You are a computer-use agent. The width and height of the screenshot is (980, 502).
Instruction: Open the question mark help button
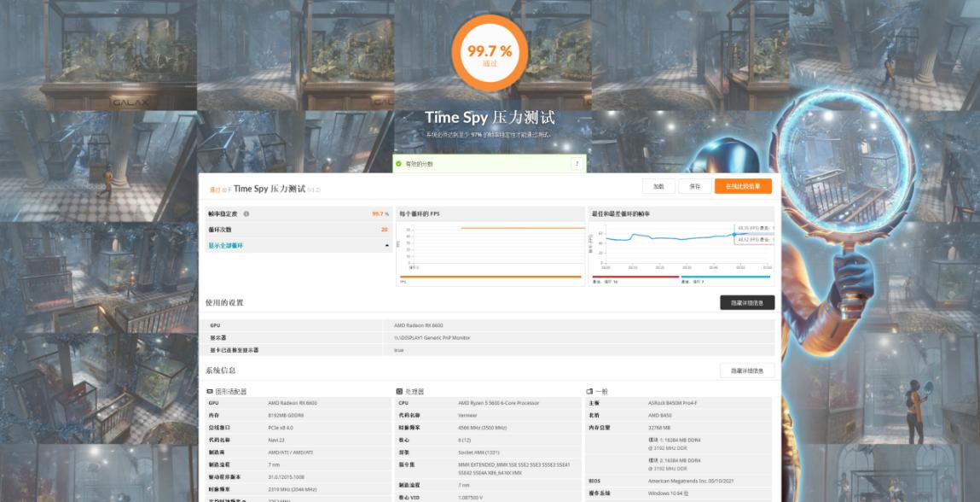point(577,163)
